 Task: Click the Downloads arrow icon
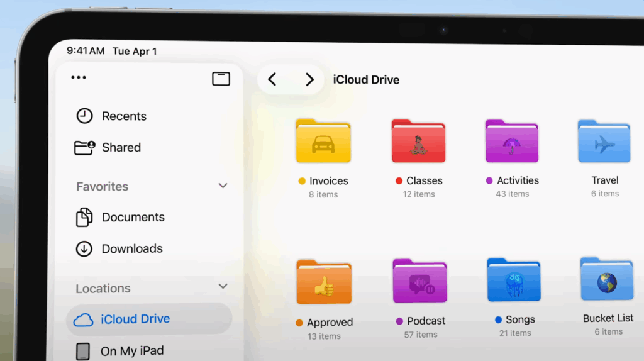pos(84,249)
